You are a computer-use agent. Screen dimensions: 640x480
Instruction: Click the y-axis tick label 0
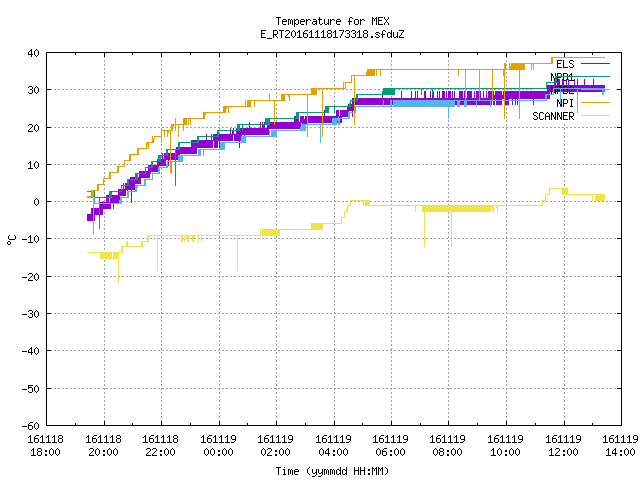click(36, 202)
